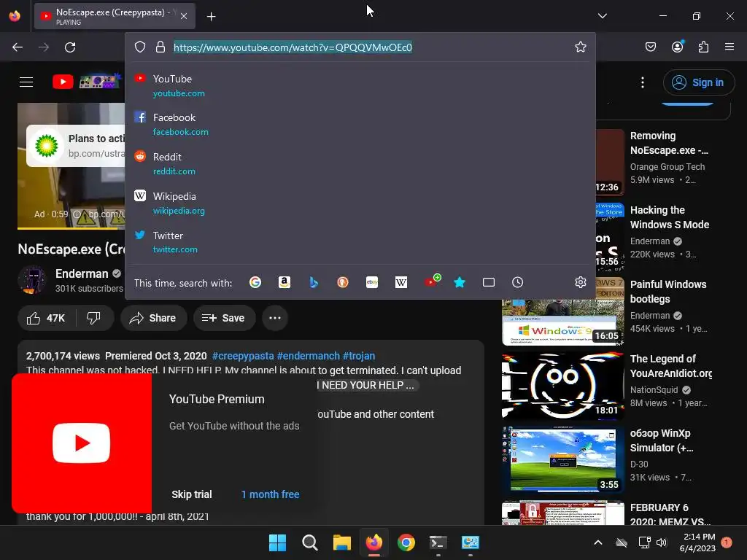Image resolution: width=747 pixels, height=560 pixels.
Task: Open YouTube hamburger guide menu
Action: 26,82
